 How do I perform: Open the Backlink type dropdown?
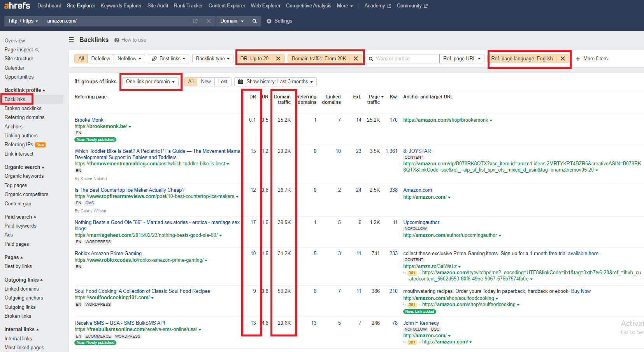click(213, 59)
